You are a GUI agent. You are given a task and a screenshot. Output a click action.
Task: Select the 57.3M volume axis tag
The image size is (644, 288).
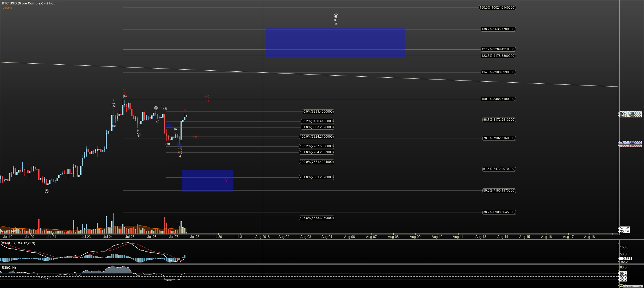[x=624, y=228]
